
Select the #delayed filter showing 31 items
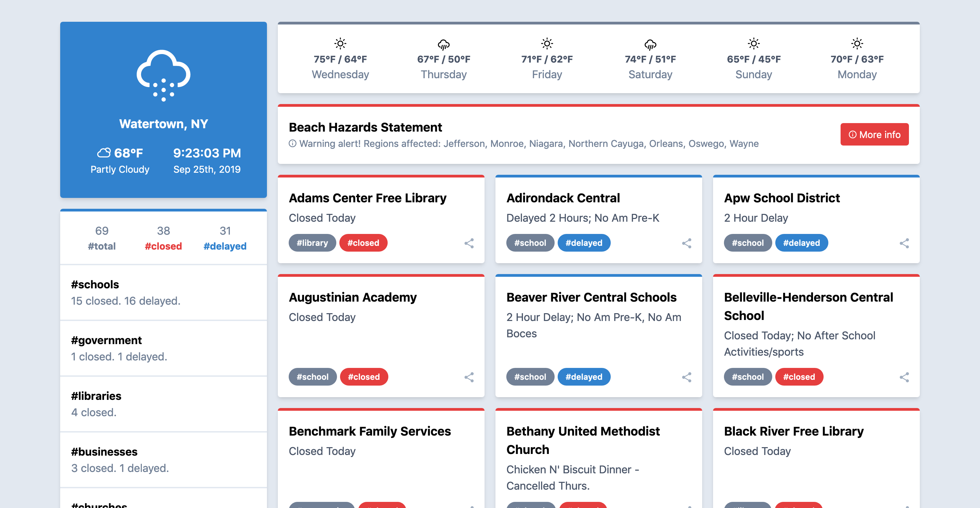[225, 237]
